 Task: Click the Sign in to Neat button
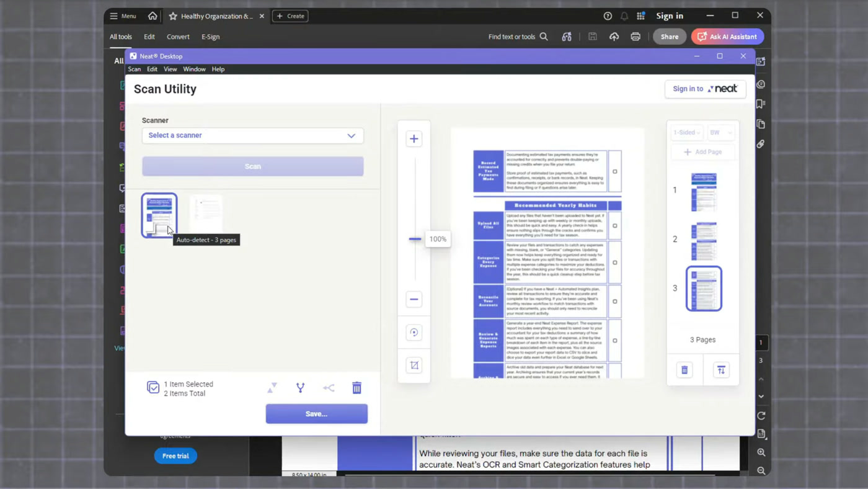click(x=706, y=89)
